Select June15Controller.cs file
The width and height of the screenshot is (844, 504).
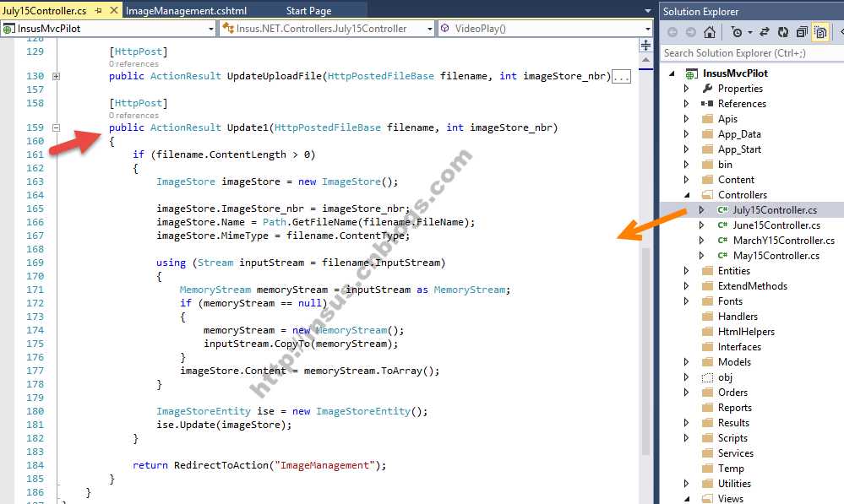coord(776,225)
